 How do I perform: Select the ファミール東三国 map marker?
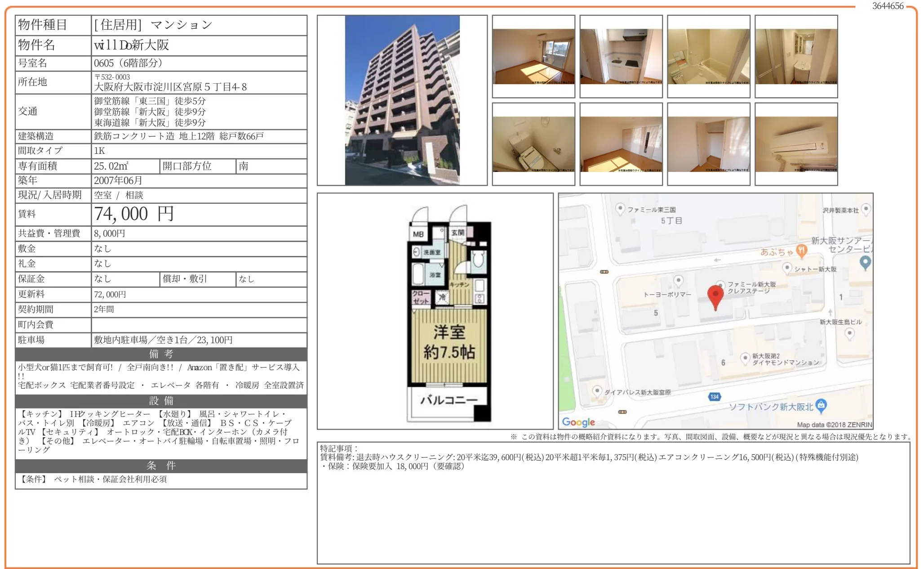click(x=620, y=208)
